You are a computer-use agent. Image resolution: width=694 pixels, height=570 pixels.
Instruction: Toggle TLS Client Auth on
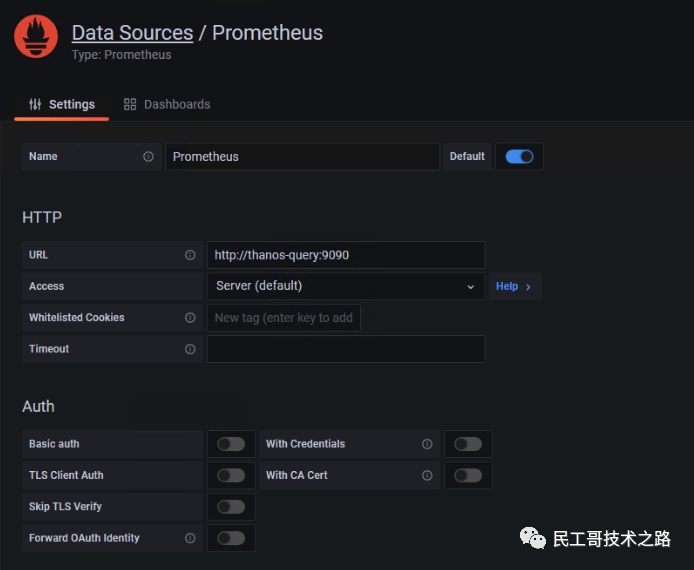click(x=231, y=475)
